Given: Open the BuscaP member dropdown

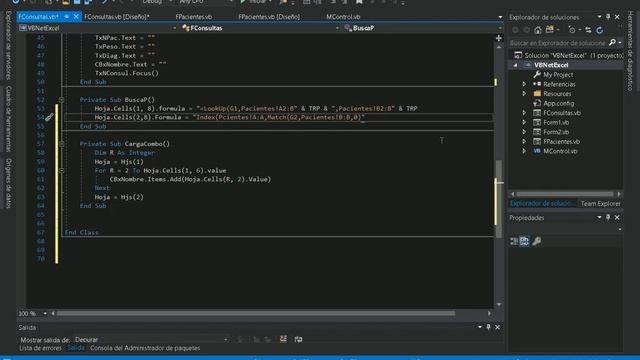Looking at the screenshot, I should [x=500, y=28].
